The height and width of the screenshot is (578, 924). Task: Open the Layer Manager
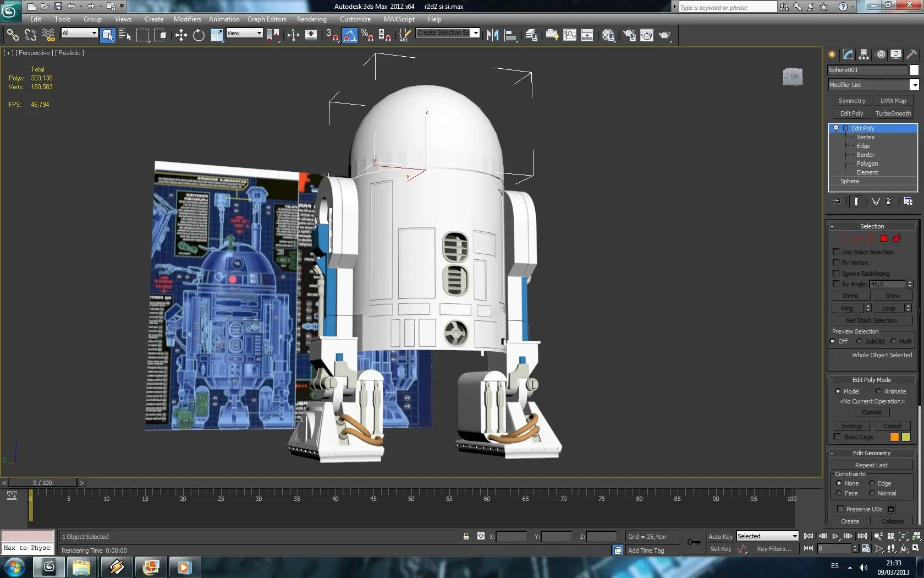point(531,35)
